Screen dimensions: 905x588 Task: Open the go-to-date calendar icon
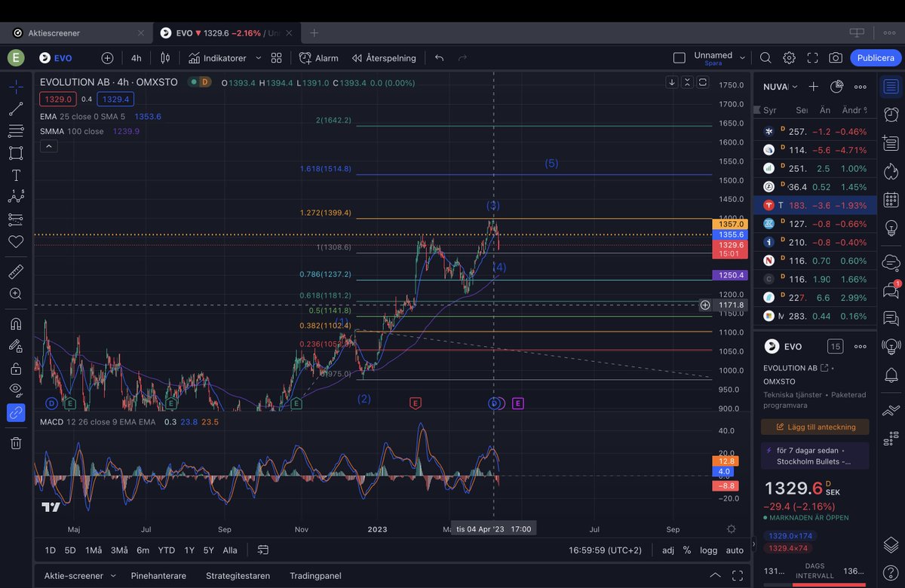pos(262,550)
